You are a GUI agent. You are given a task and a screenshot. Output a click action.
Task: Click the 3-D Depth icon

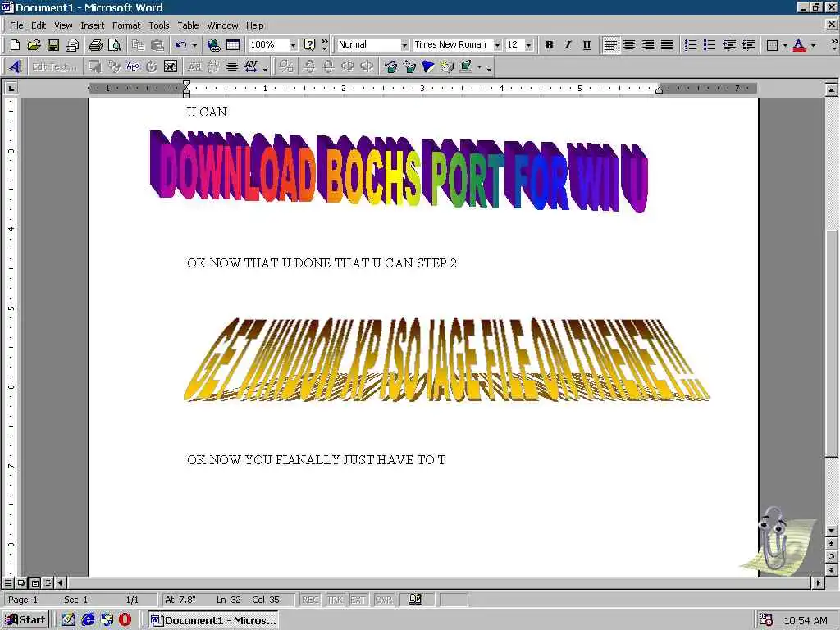(x=390, y=67)
